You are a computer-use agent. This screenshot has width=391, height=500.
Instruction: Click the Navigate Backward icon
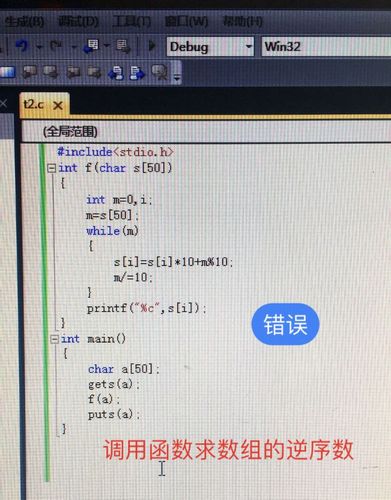tap(91, 46)
